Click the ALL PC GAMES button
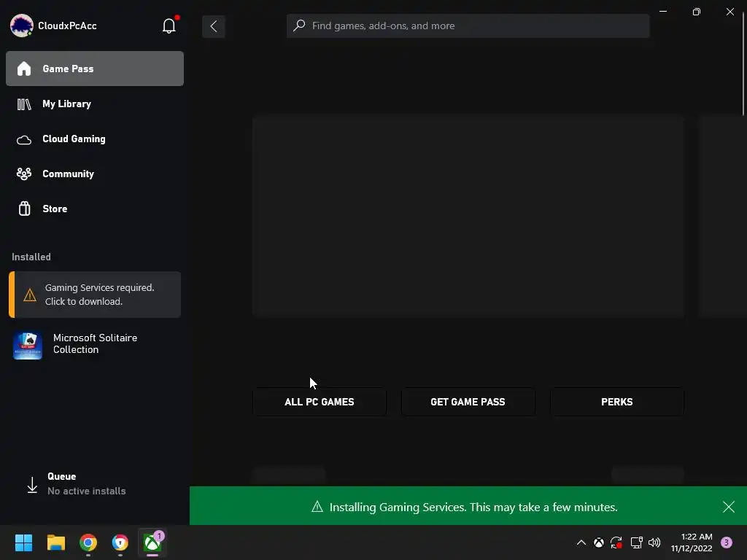 [320, 402]
